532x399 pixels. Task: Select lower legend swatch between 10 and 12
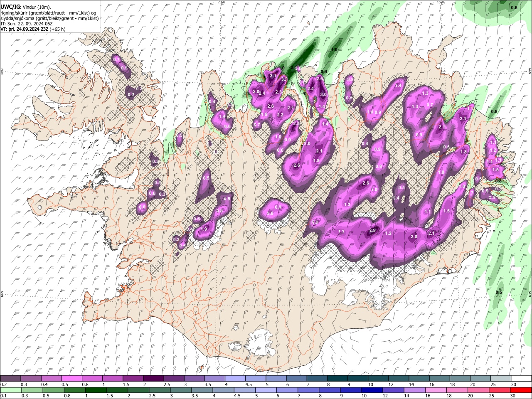[372, 390]
